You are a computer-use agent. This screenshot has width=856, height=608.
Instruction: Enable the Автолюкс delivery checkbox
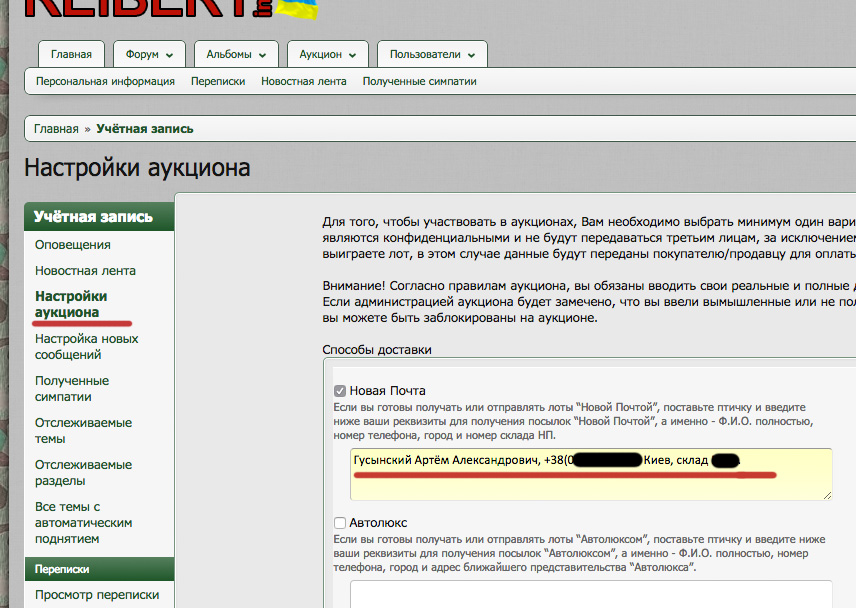click(340, 523)
